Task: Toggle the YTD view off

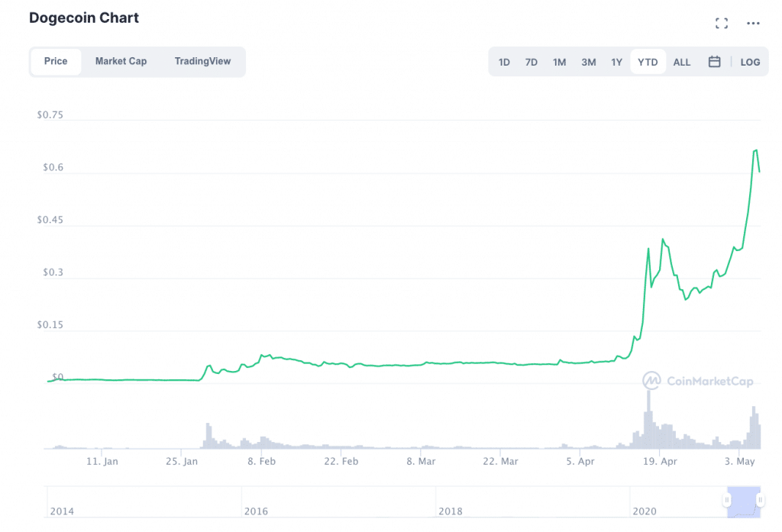Action: coord(647,62)
